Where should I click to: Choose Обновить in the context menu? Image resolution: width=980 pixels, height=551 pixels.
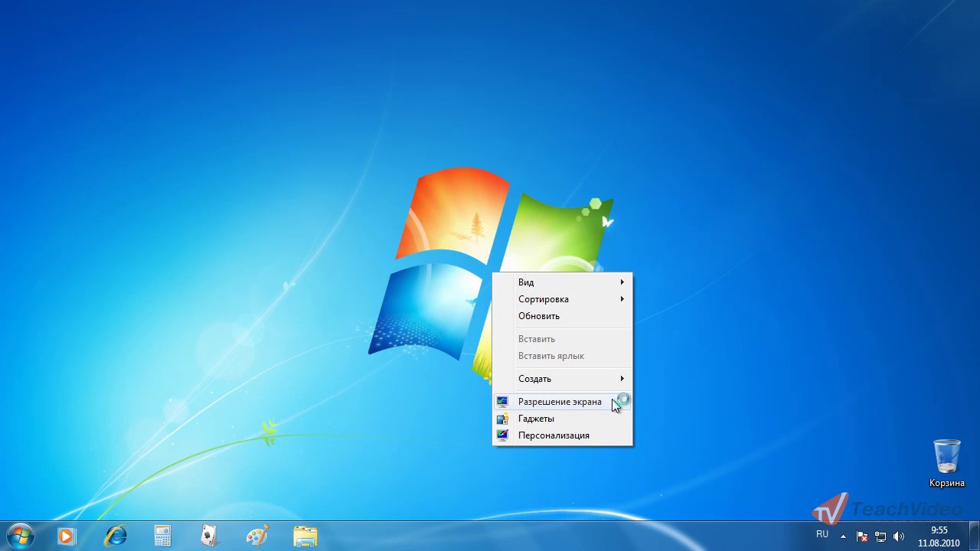coord(562,316)
